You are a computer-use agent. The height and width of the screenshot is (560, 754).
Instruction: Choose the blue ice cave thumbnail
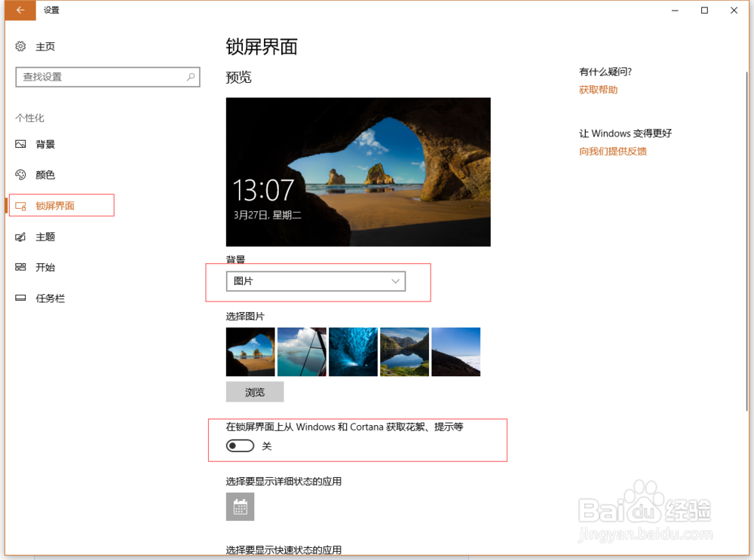pos(354,352)
